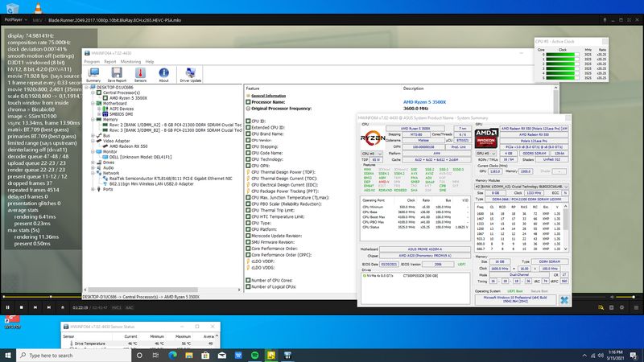Click the Windows search box
This screenshot has height=362, width=644.
[x=74, y=356]
